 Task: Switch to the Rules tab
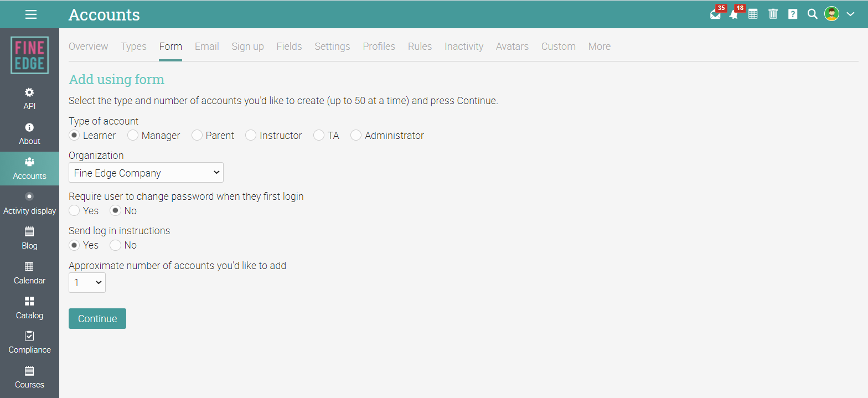pyautogui.click(x=420, y=46)
